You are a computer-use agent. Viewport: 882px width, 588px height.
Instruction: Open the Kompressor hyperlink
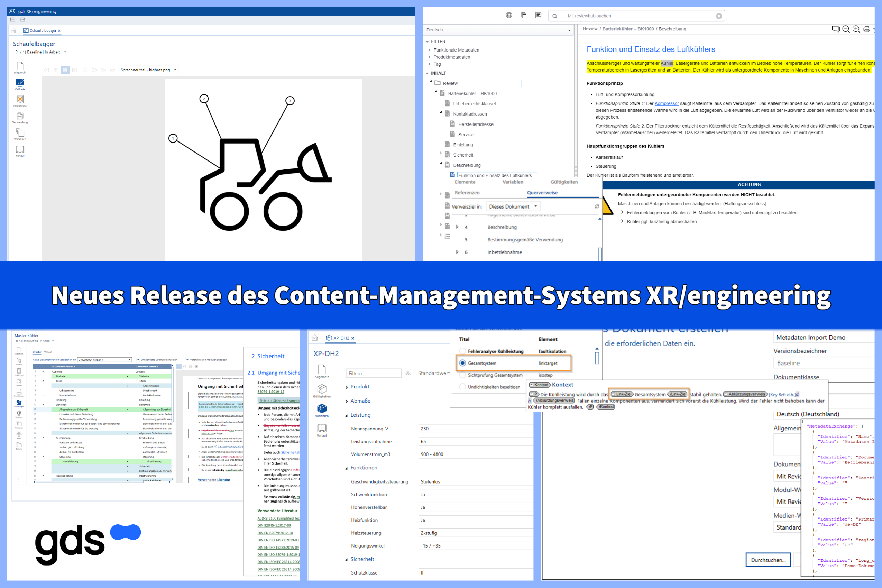(x=667, y=103)
